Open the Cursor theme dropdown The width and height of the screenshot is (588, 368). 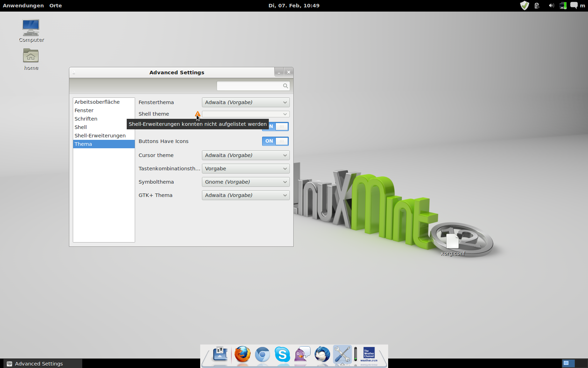[246, 155]
